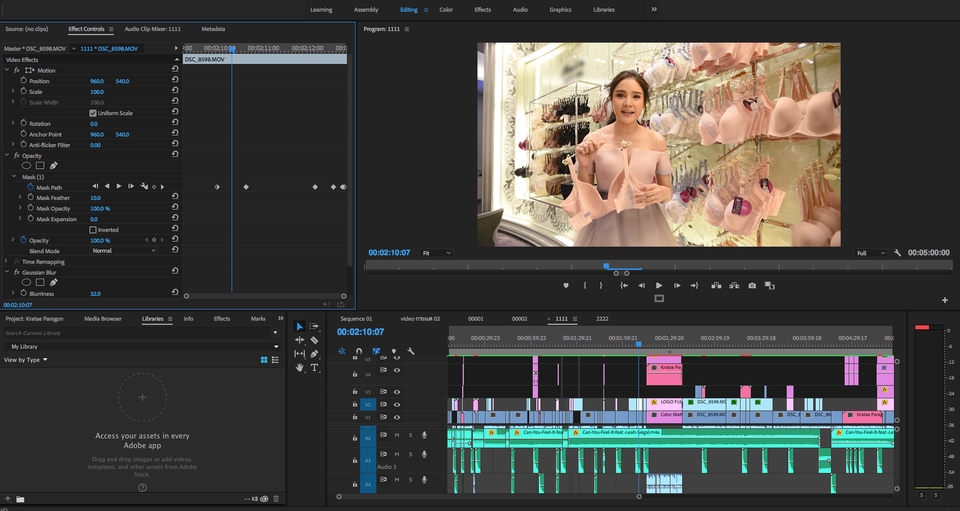Viewport: 960px width, 511px height.
Task: Click the Lift button
Action: coord(716,285)
